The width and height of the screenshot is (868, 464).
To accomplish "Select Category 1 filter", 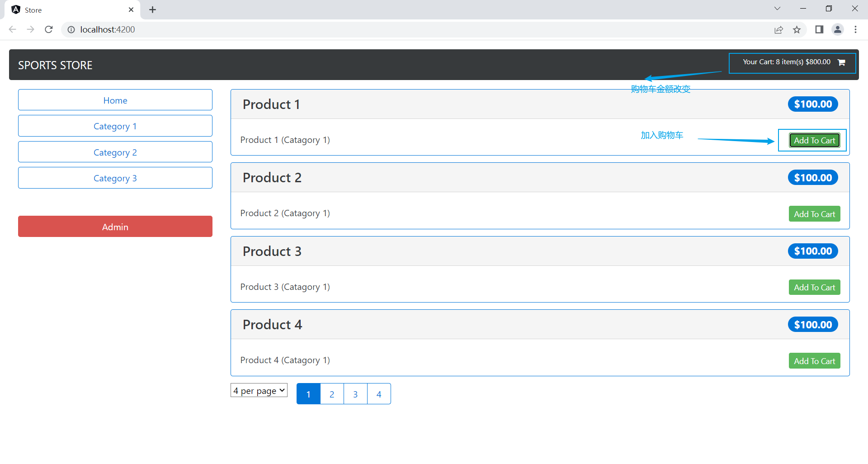I will click(x=115, y=126).
